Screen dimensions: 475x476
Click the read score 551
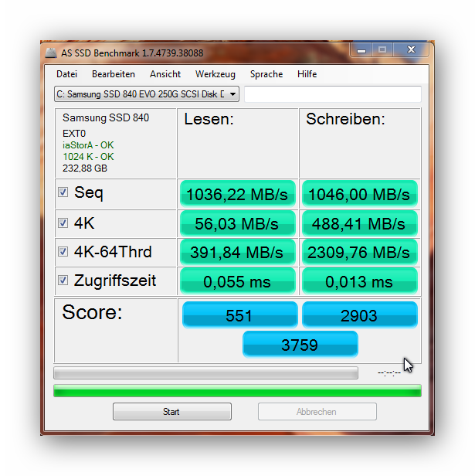(x=239, y=315)
